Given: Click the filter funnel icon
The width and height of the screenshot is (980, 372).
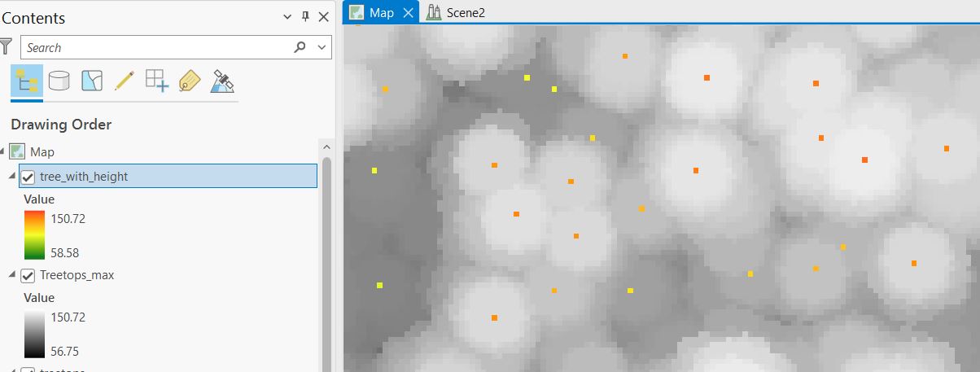Looking at the screenshot, I should coord(7,47).
